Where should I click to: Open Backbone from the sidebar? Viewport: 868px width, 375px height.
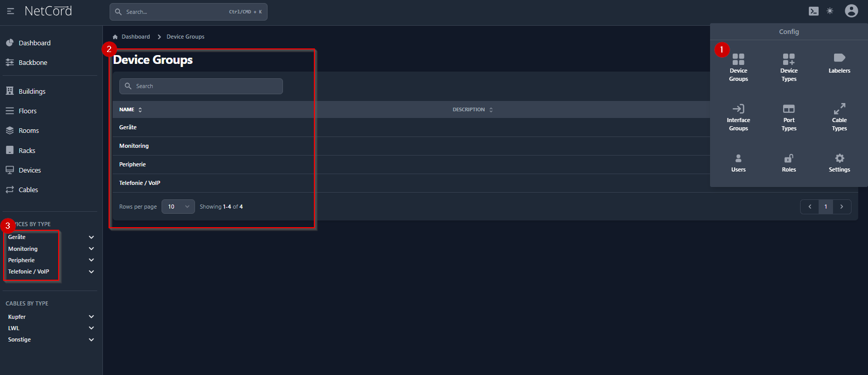coord(32,62)
